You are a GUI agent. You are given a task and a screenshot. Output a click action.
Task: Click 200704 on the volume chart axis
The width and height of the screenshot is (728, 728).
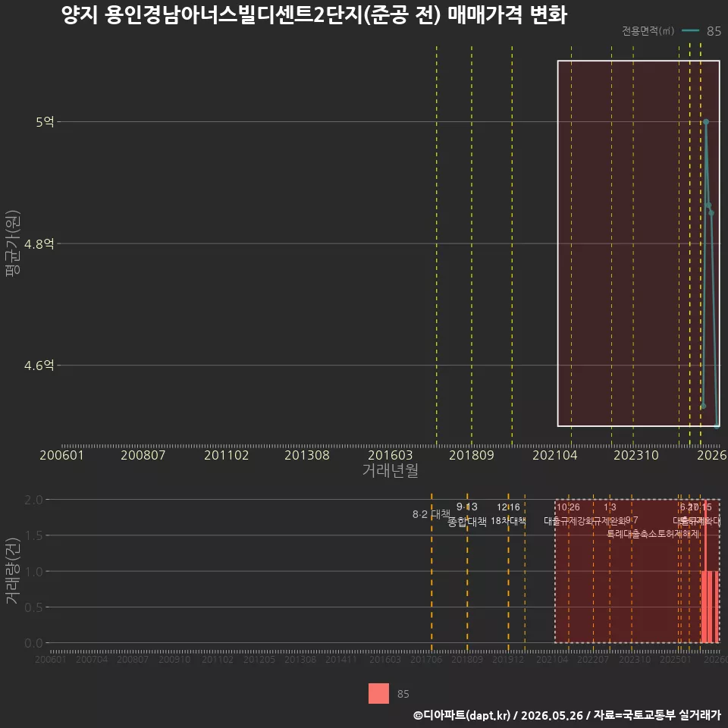pos(92,659)
